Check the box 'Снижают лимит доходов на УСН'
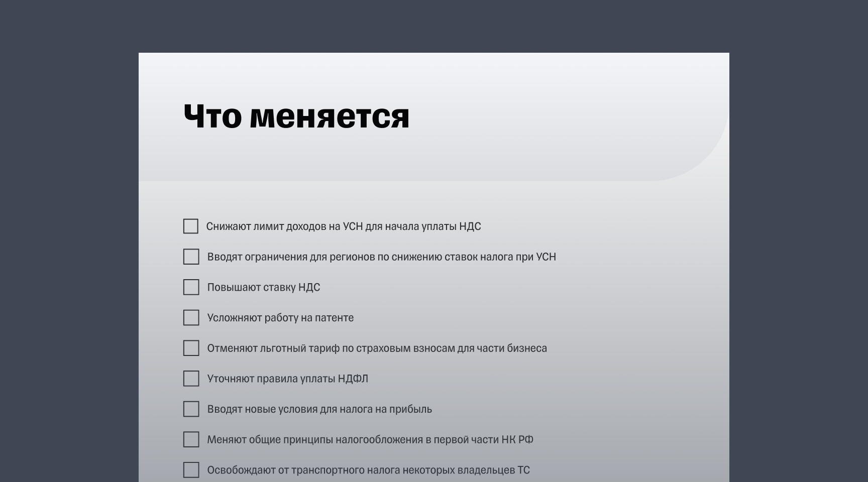The width and height of the screenshot is (868, 482). [191, 226]
